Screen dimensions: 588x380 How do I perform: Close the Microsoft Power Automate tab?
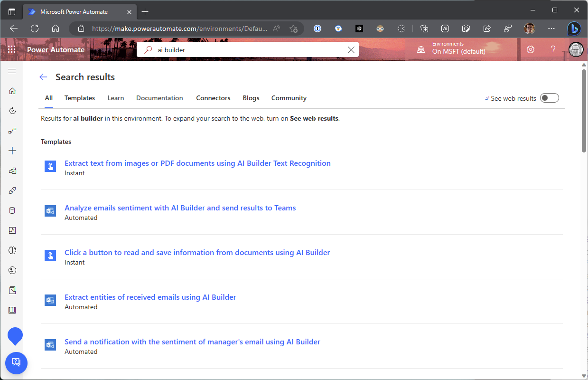point(129,11)
